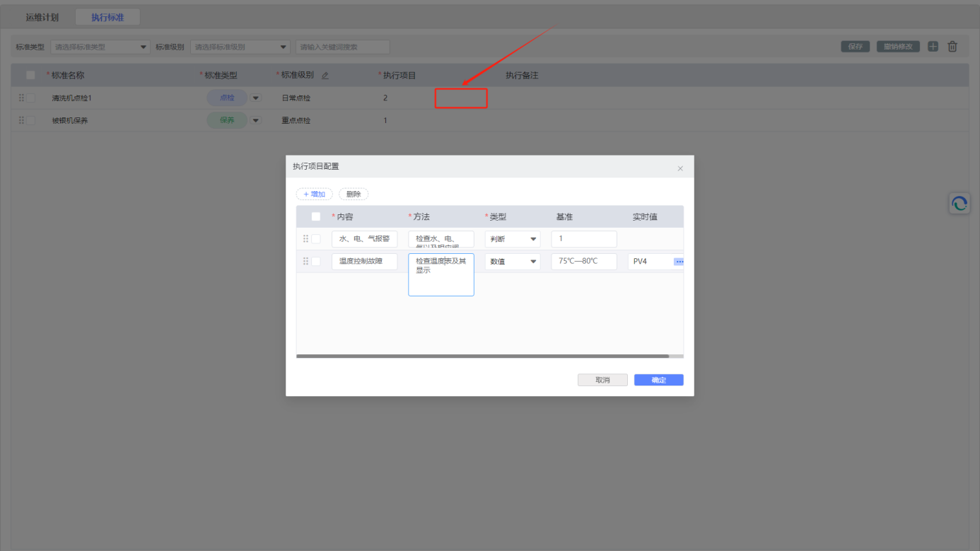Open the floating blue swirl assistant icon

(x=959, y=204)
